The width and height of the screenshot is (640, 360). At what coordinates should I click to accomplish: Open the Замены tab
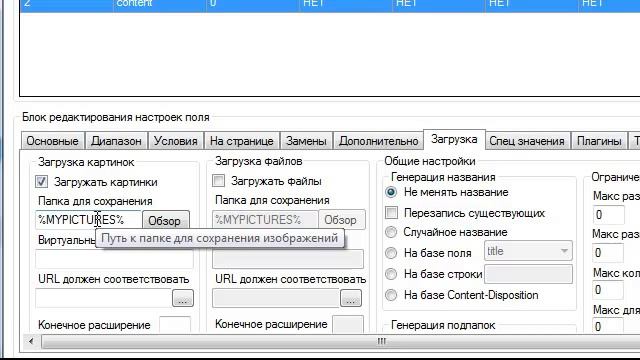point(306,141)
